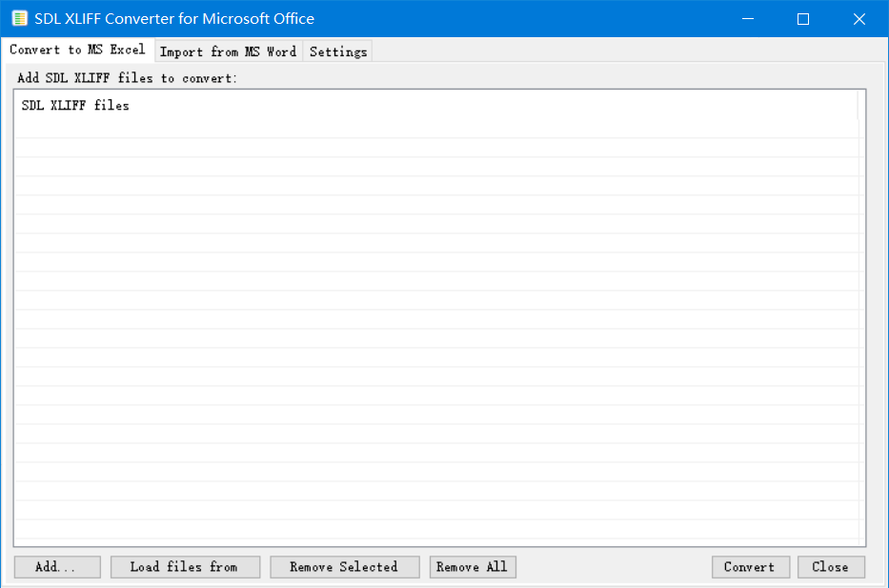Switch to the Convert to MS Excel tab
The height and width of the screenshot is (588, 889).
(x=77, y=50)
